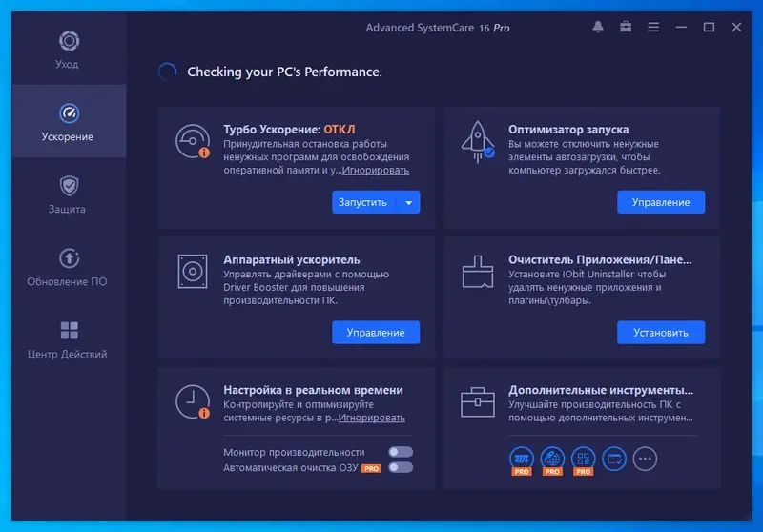Expand the Запустить dropdown arrow
763x532 pixels.
(409, 202)
